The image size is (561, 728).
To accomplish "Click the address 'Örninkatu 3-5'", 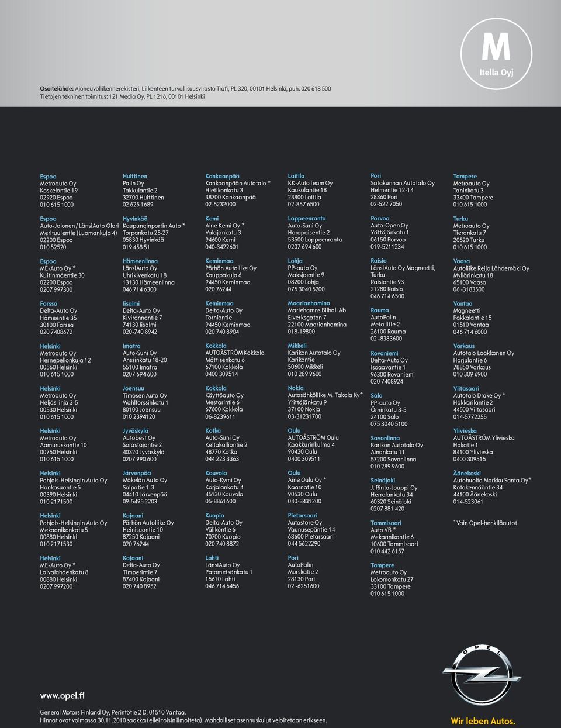I will (x=389, y=410).
